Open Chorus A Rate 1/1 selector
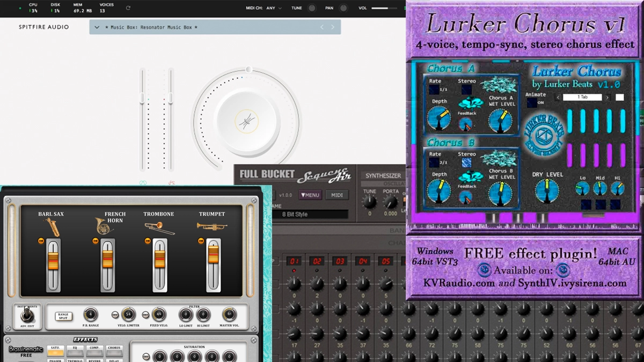 click(x=434, y=90)
